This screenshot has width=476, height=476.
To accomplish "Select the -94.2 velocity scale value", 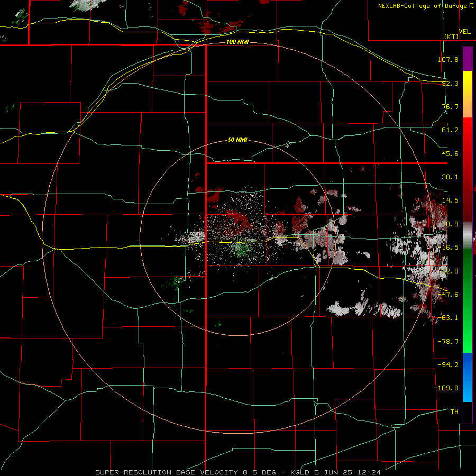I will pyautogui.click(x=448, y=365).
